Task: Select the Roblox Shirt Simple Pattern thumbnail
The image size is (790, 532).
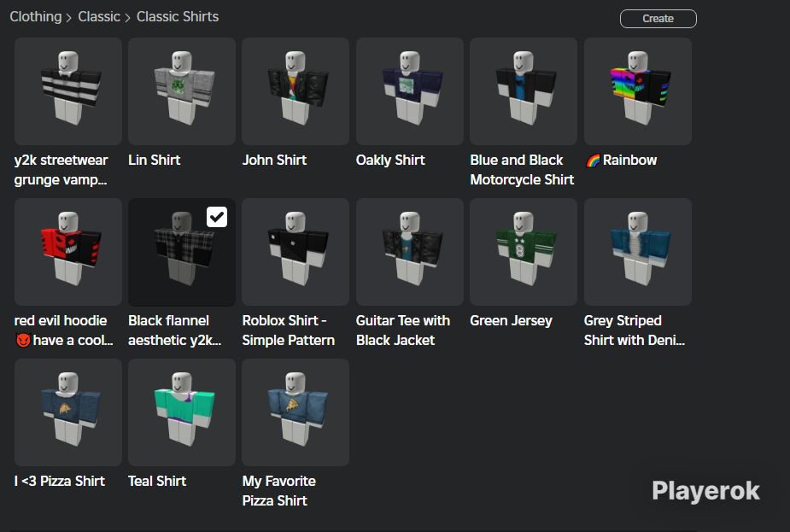Action: [x=296, y=252]
